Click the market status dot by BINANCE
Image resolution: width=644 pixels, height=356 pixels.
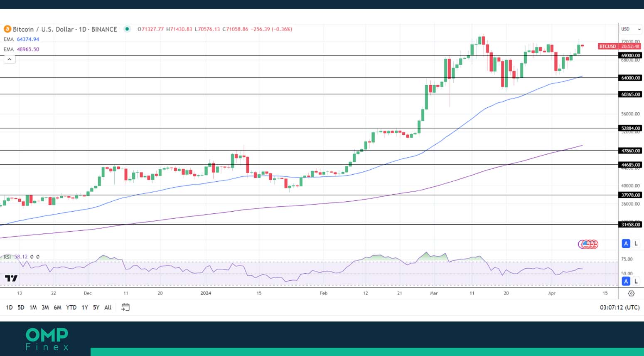(x=128, y=29)
